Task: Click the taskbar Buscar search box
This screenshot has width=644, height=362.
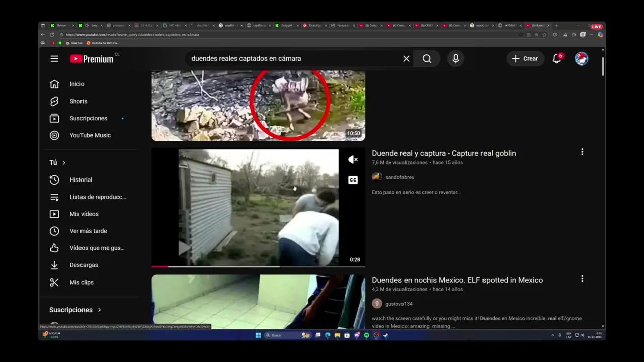Action: click(x=287, y=335)
